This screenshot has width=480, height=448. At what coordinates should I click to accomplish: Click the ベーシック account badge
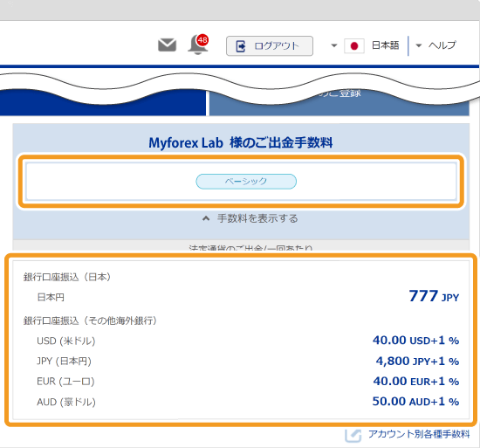pyautogui.click(x=246, y=182)
